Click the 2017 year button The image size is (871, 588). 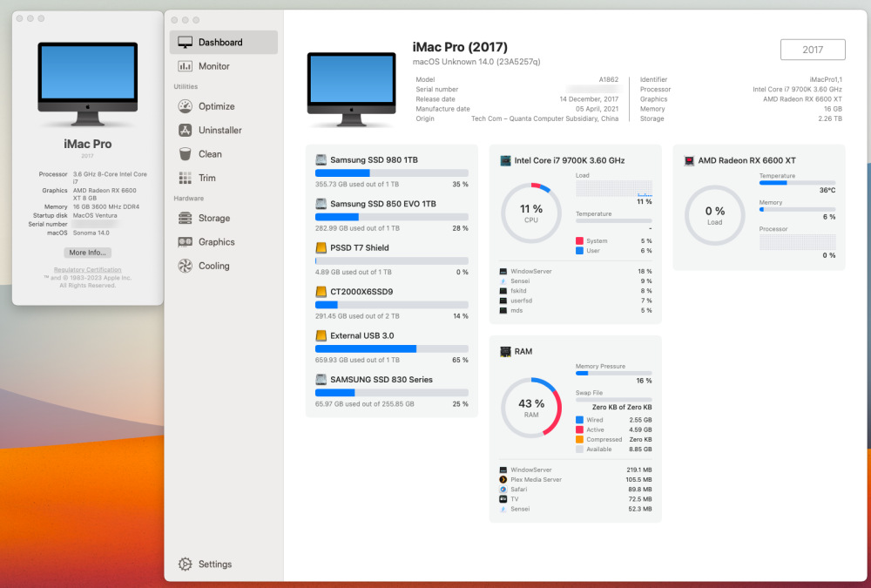point(813,50)
